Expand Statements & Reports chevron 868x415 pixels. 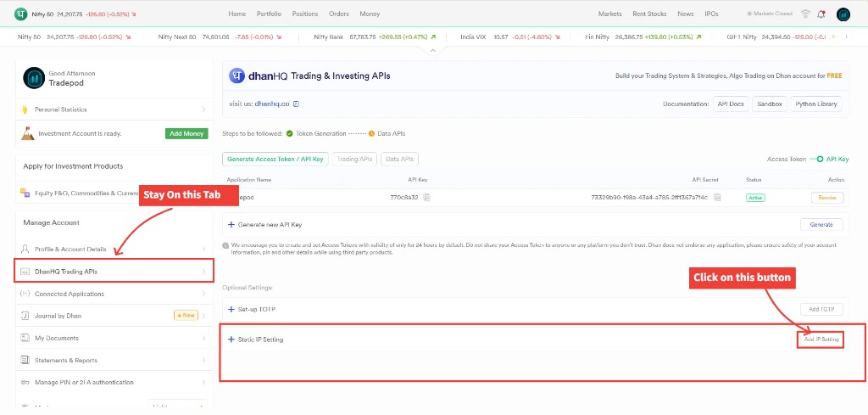coord(203,360)
